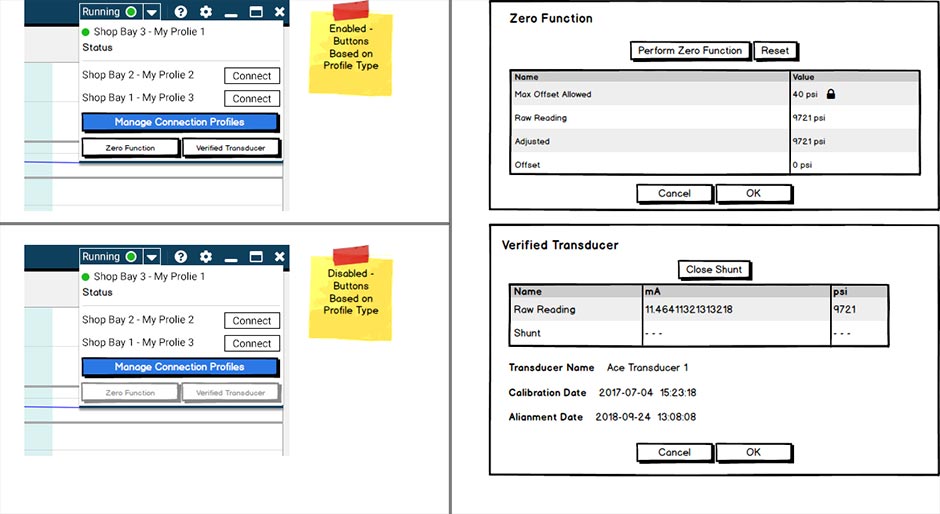Screen dimensions: 940x514
Task: Expand the dropdown arrow next to Running in upper panel
Action: click(151, 12)
